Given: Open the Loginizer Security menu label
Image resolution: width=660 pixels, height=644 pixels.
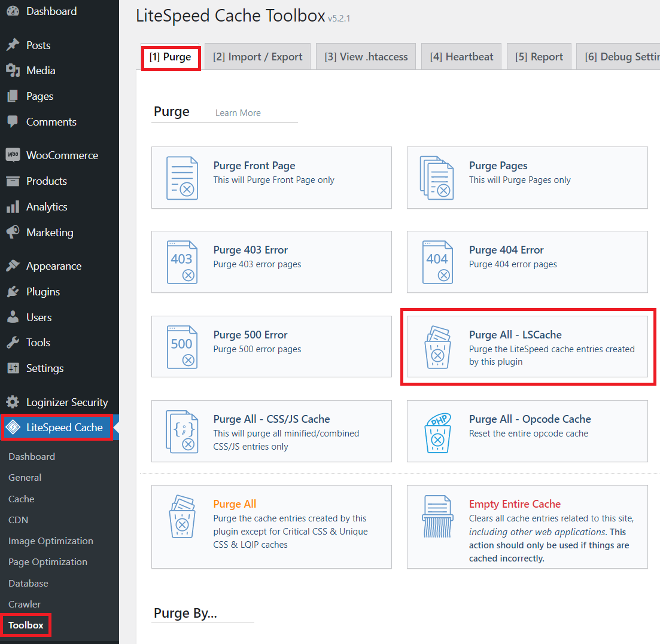Looking at the screenshot, I should click(x=68, y=402).
